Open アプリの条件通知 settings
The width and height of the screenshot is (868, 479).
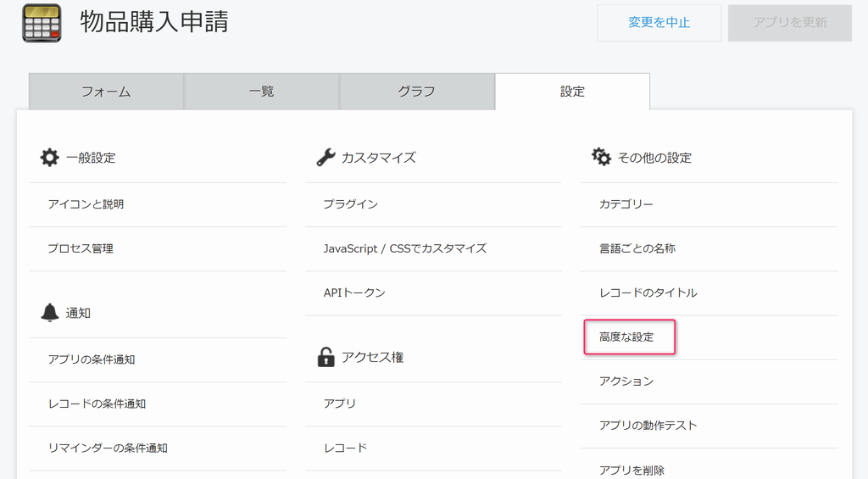click(x=92, y=359)
